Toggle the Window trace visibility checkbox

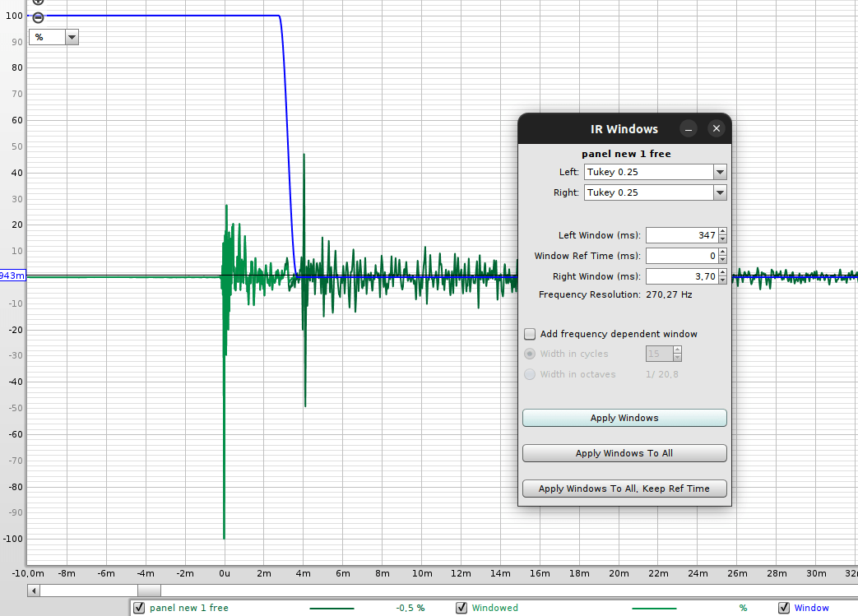(x=784, y=608)
